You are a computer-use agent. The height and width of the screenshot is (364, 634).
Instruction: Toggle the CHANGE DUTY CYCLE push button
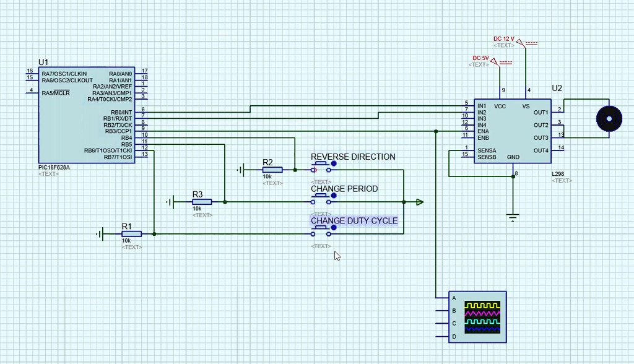321,231
